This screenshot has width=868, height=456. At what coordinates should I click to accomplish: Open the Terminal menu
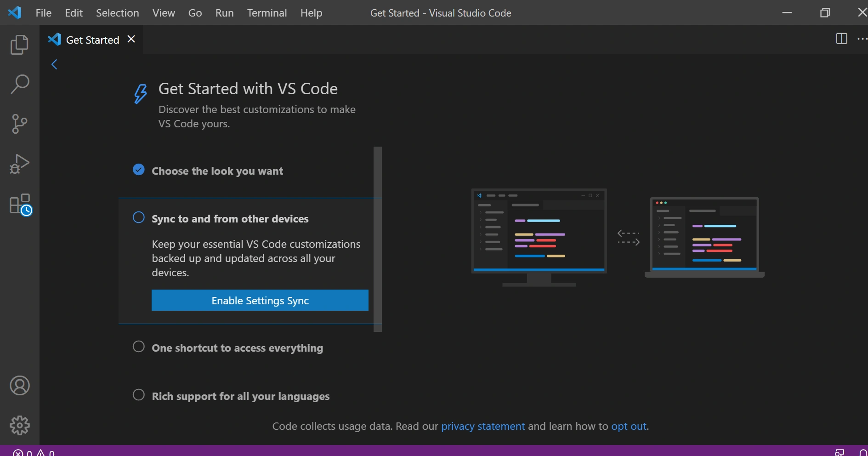267,13
